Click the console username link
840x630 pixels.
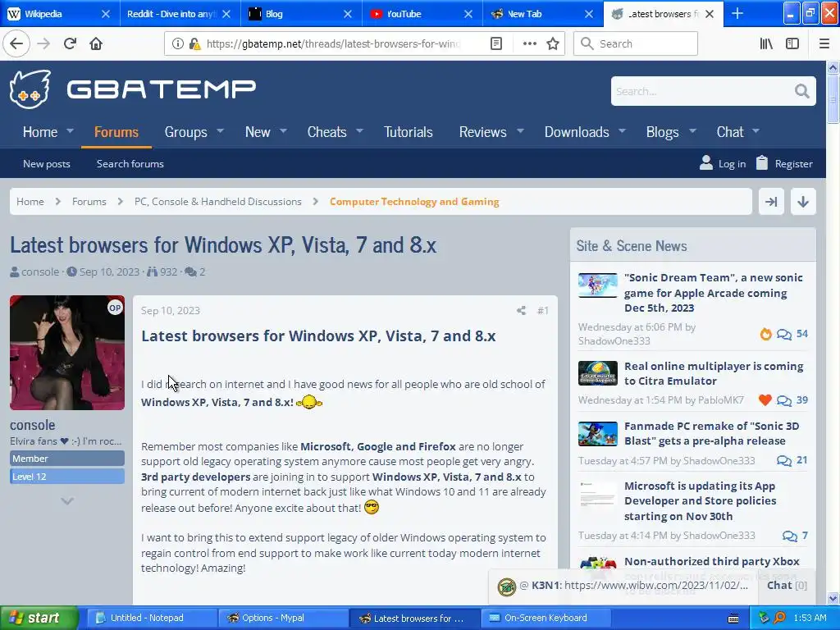click(x=32, y=425)
